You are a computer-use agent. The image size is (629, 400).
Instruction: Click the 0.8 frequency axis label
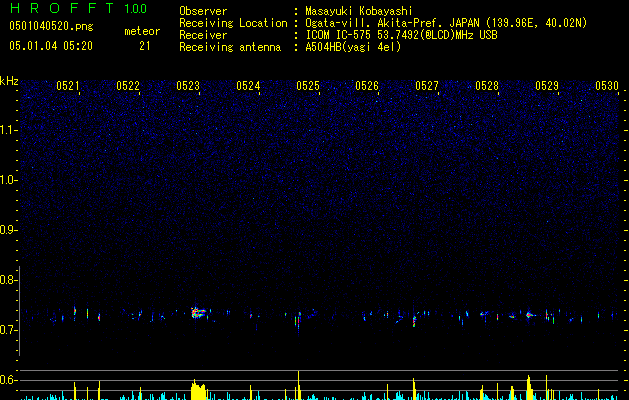(x=8, y=280)
